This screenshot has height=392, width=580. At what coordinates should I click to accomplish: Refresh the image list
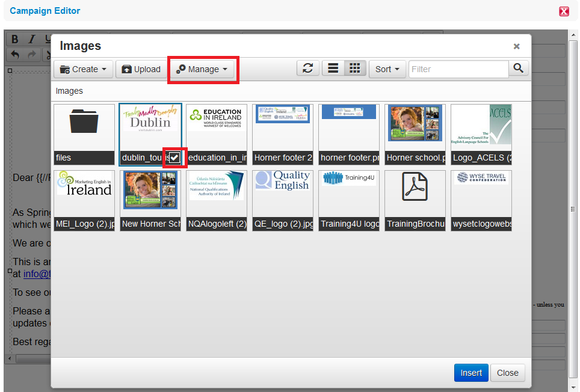click(x=308, y=69)
